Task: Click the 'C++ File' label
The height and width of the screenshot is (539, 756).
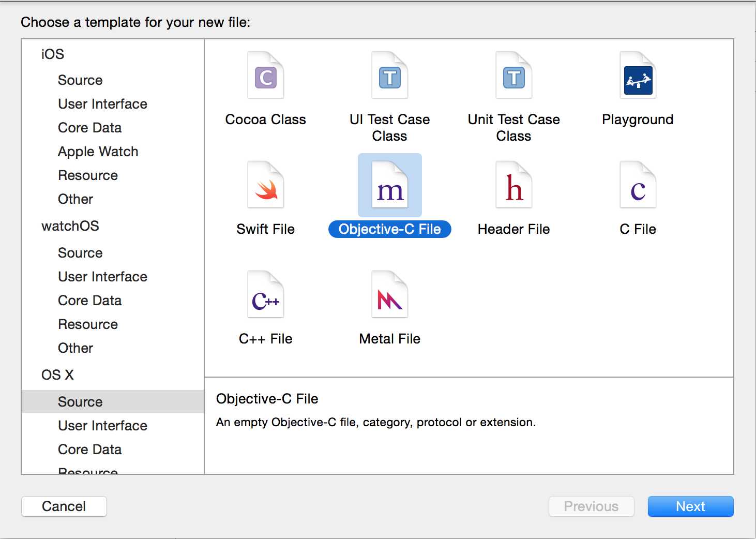Action: [x=266, y=339]
